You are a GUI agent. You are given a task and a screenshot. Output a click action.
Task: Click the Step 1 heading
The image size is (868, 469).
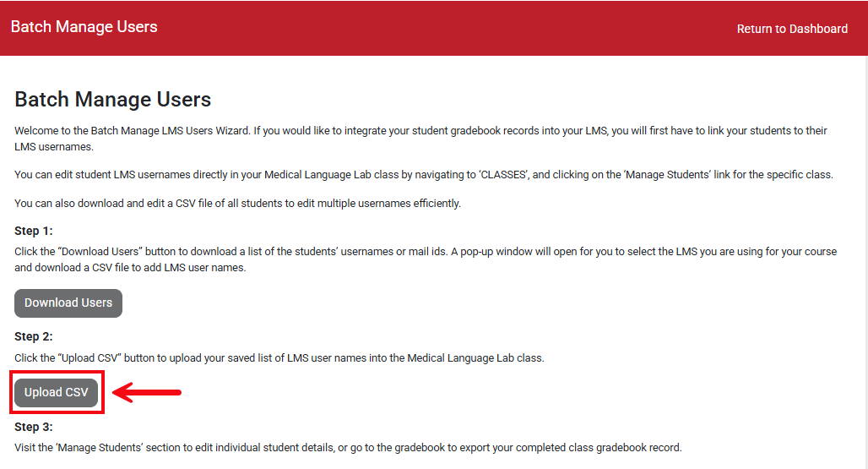click(x=34, y=231)
